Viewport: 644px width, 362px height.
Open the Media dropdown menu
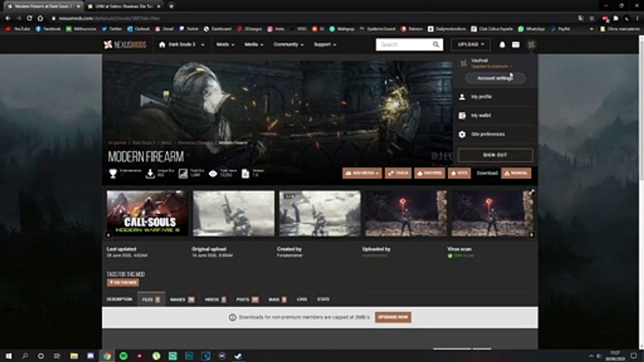pos(254,45)
